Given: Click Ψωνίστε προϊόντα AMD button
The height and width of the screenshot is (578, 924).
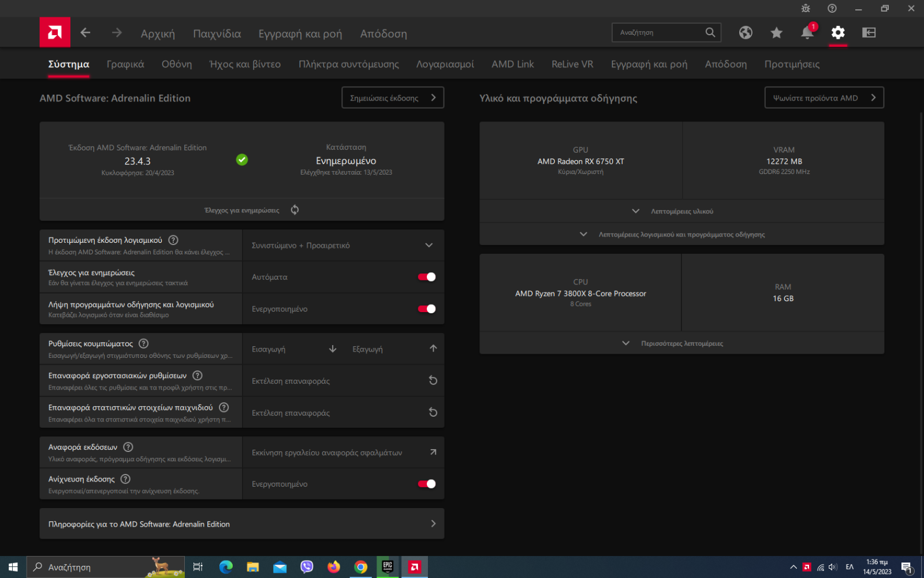Looking at the screenshot, I should (x=824, y=98).
